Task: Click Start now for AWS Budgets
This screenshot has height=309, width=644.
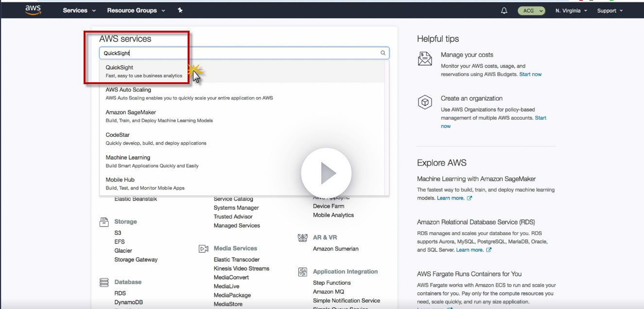Action: pos(530,74)
